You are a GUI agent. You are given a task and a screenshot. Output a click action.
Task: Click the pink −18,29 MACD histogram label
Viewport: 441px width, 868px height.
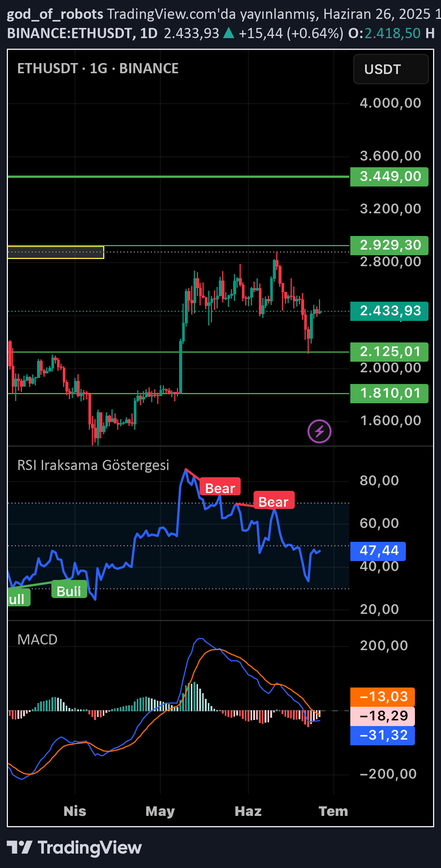click(382, 716)
